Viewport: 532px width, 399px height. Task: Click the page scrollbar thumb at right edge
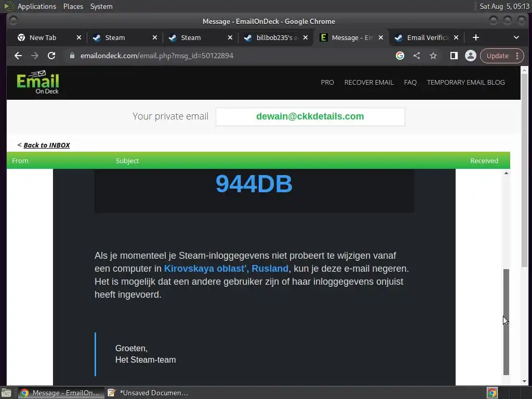(x=524, y=170)
